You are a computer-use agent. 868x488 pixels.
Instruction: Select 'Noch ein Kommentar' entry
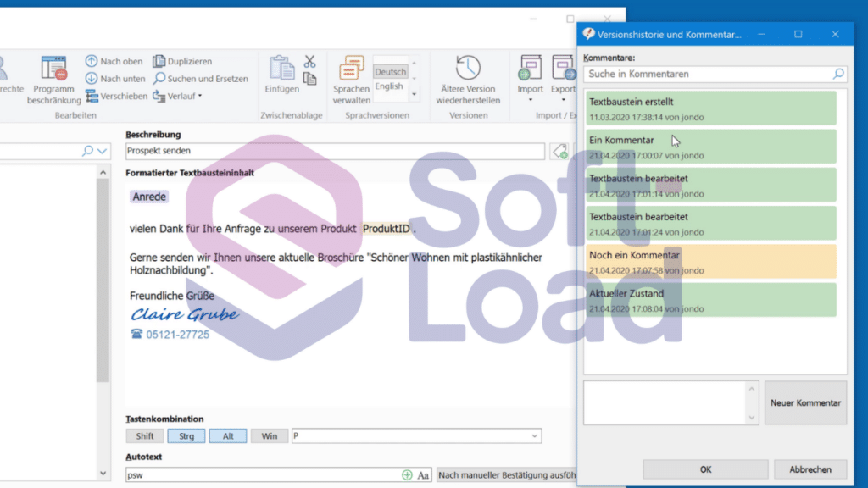711,262
